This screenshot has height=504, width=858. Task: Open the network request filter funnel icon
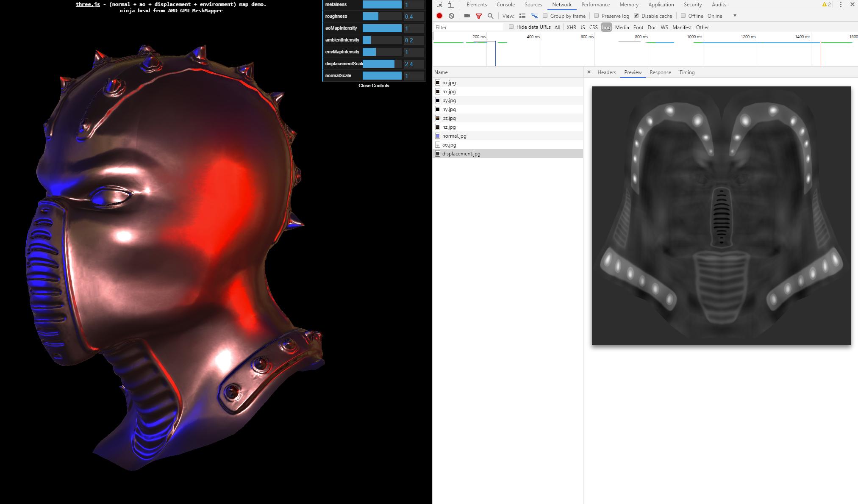coord(479,16)
